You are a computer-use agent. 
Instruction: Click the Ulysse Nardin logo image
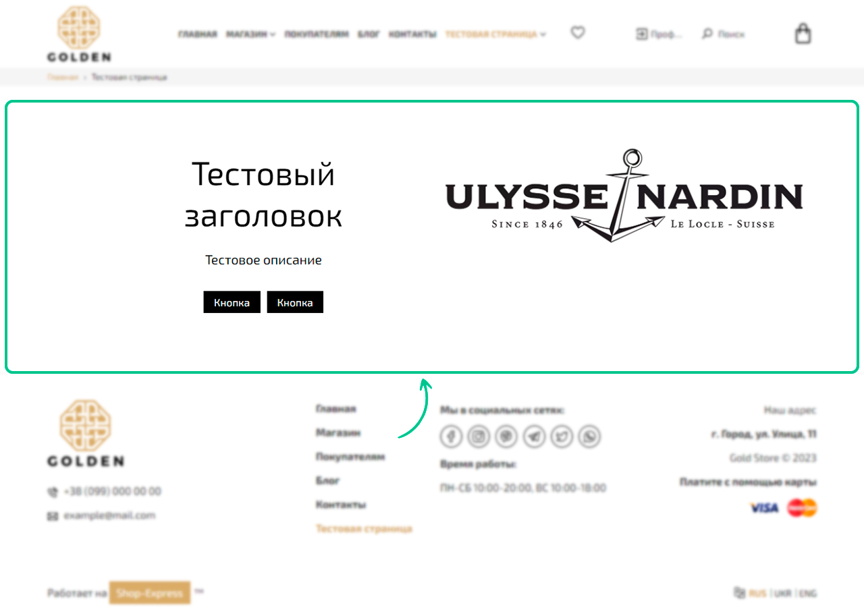[x=624, y=195]
